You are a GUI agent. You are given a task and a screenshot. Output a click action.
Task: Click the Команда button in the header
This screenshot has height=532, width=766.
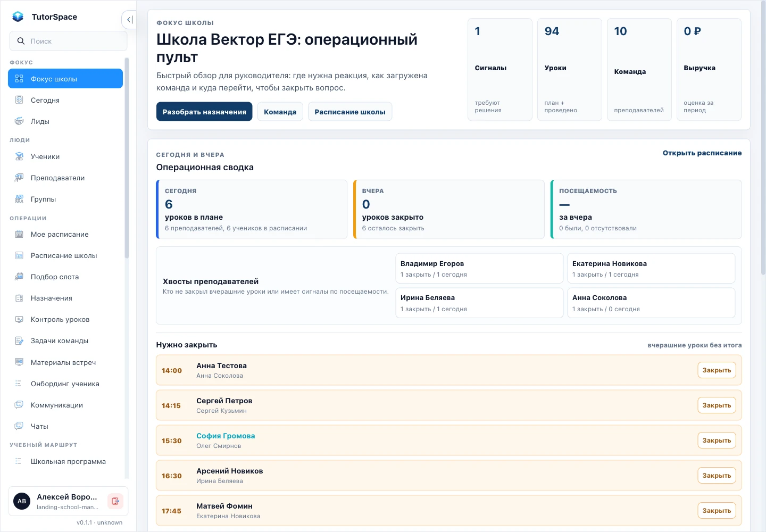280,112
